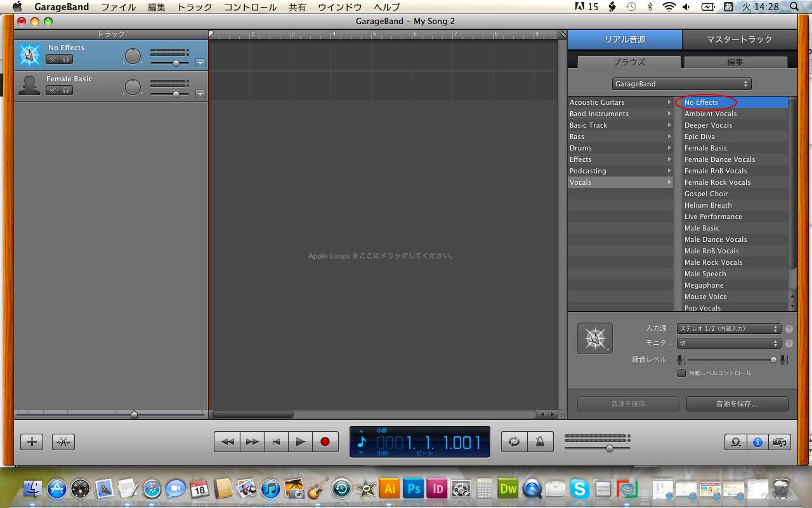Toggle the track info (i) button
Image resolution: width=812 pixels, height=508 pixels.
[x=757, y=442]
